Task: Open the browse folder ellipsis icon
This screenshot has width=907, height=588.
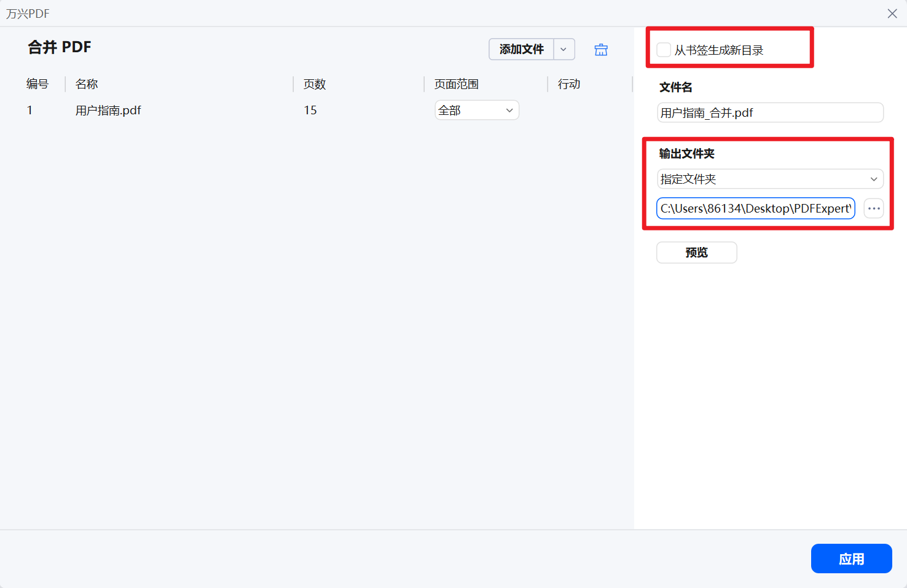Action: (873, 208)
